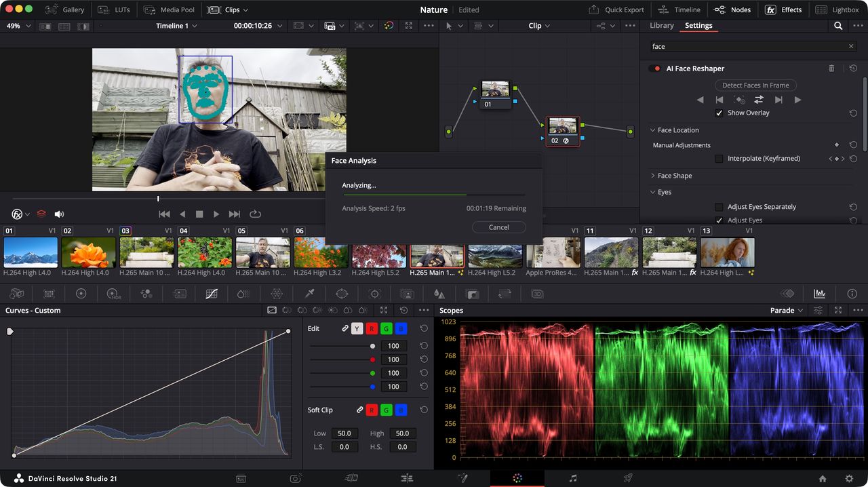Expand the Face Location section
Image resolution: width=868 pixels, height=487 pixels.
point(674,130)
